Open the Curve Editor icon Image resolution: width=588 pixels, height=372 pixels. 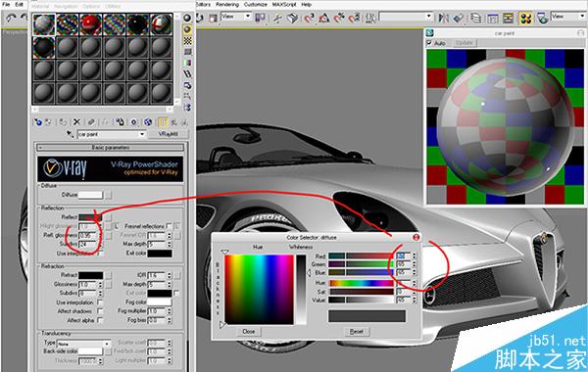coord(493,18)
